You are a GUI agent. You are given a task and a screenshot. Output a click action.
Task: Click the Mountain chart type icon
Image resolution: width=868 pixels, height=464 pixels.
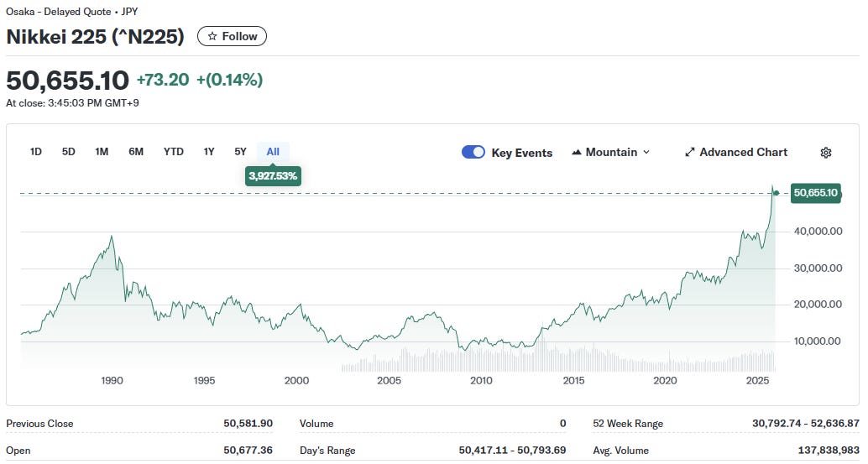[x=576, y=152]
